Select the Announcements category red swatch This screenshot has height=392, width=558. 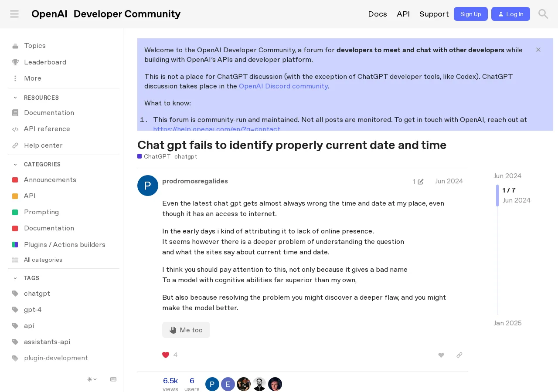coord(15,180)
